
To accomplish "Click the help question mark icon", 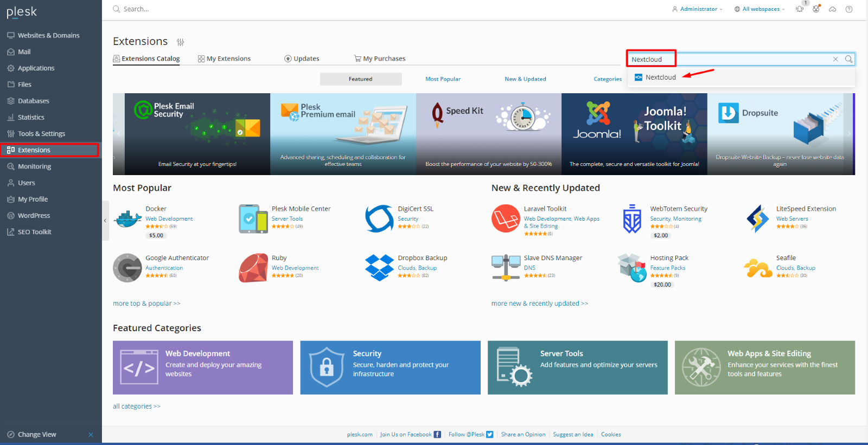I will (x=849, y=9).
